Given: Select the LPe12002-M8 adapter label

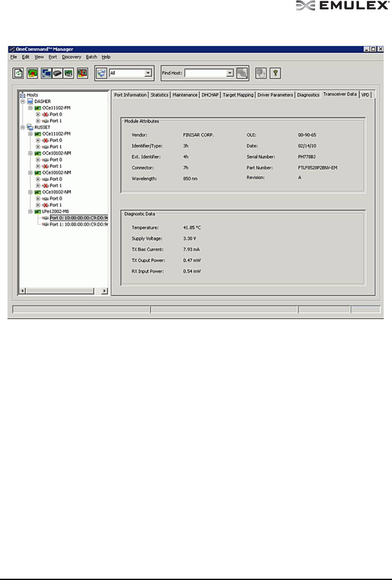Looking at the screenshot, I should (56, 212).
